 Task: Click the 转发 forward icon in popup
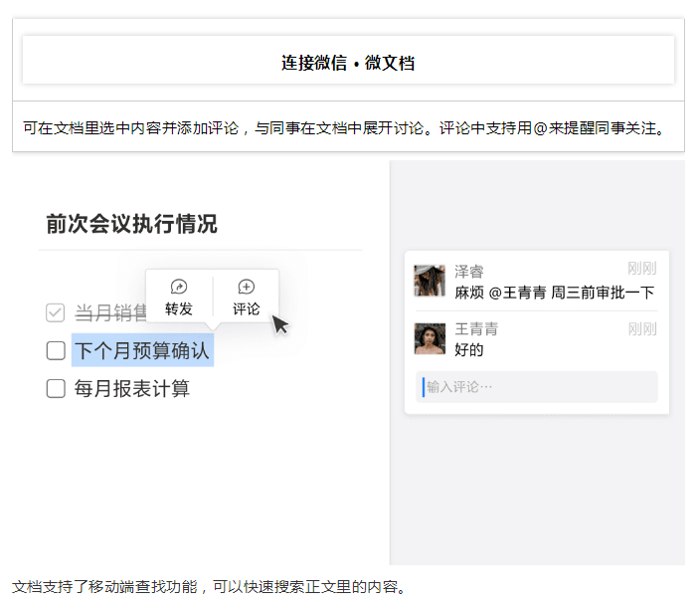coord(179,287)
